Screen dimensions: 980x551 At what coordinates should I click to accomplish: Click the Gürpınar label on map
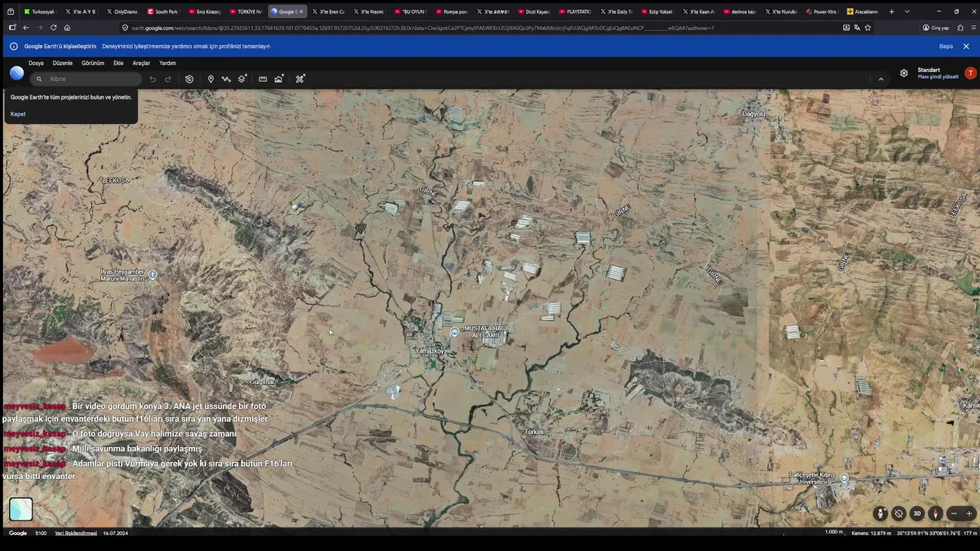pyautogui.click(x=263, y=382)
